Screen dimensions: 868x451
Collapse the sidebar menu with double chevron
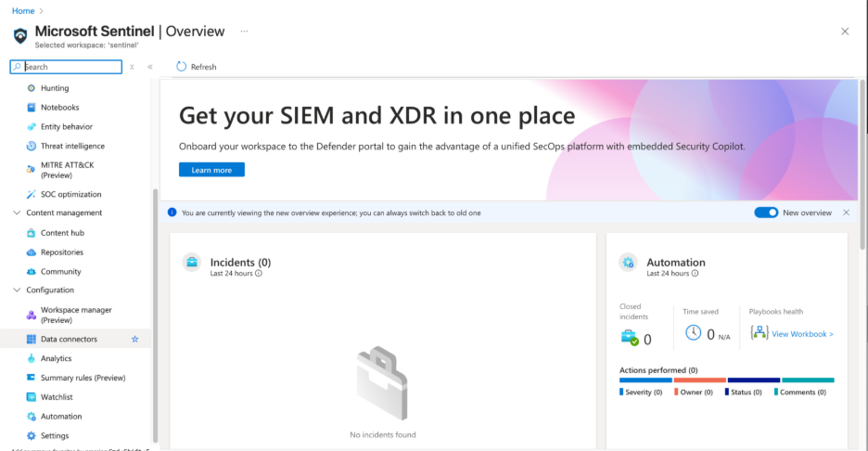pos(149,67)
